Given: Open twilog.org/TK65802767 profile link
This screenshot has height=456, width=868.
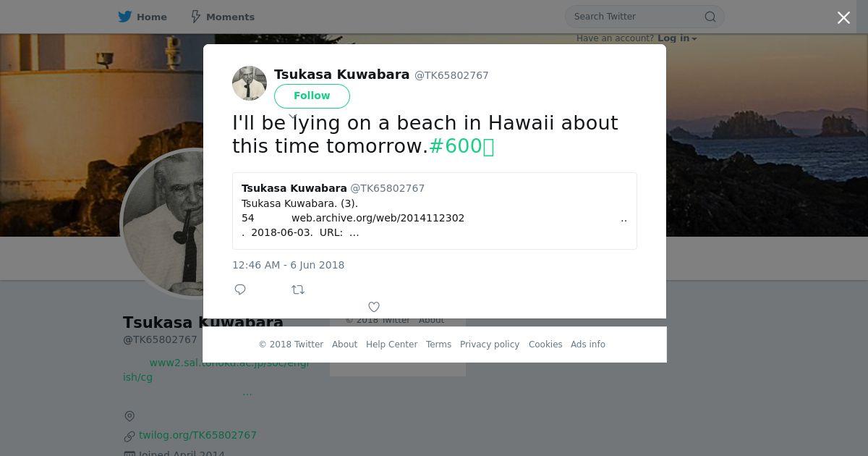Looking at the screenshot, I should 197,435.
